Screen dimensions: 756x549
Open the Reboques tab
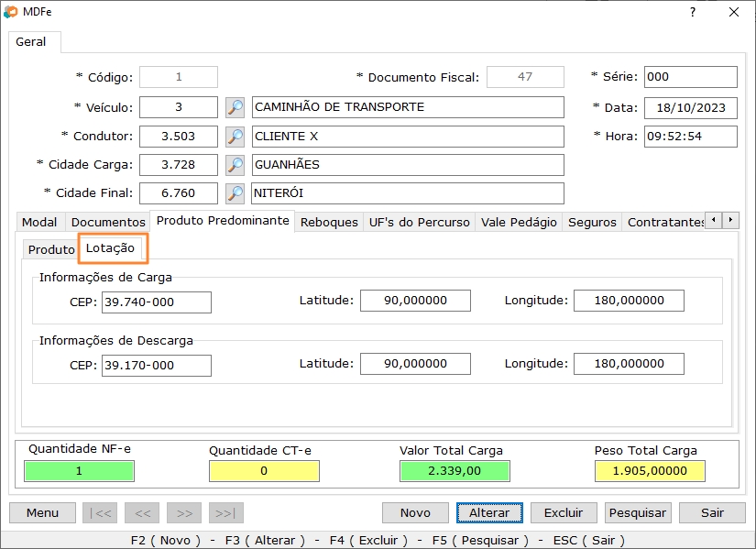pyautogui.click(x=329, y=223)
